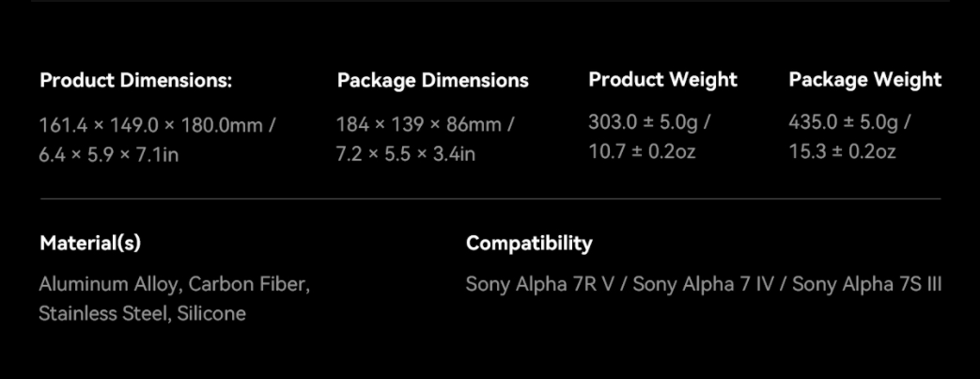This screenshot has width=980, height=379.
Task: Choose the Sony Alpha 7S III entry
Action: (866, 284)
